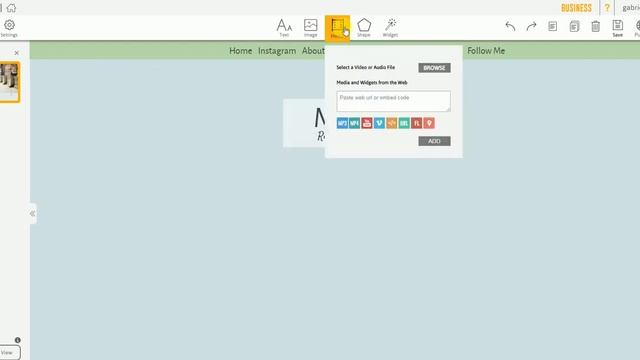Undo the last action
This screenshot has width=640, height=360.
point(510,27)
